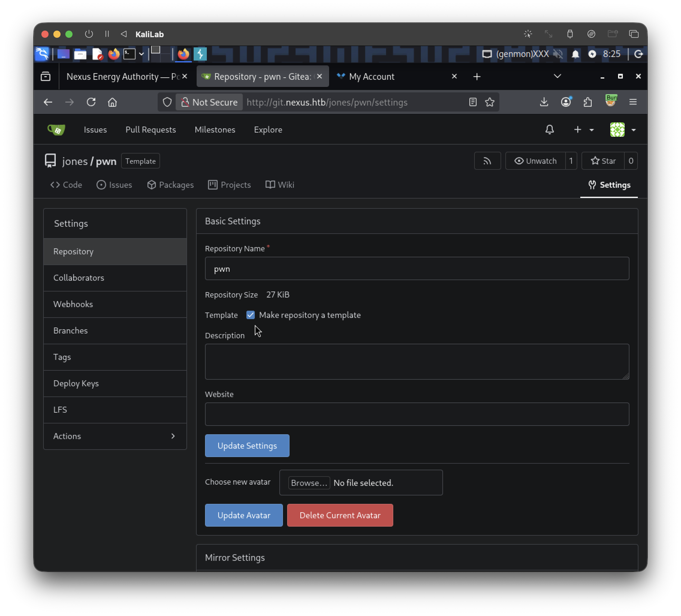Unwatch the jones/pwn repository
This screenshot has height=616, width=681.
click(x=535, y=161)
